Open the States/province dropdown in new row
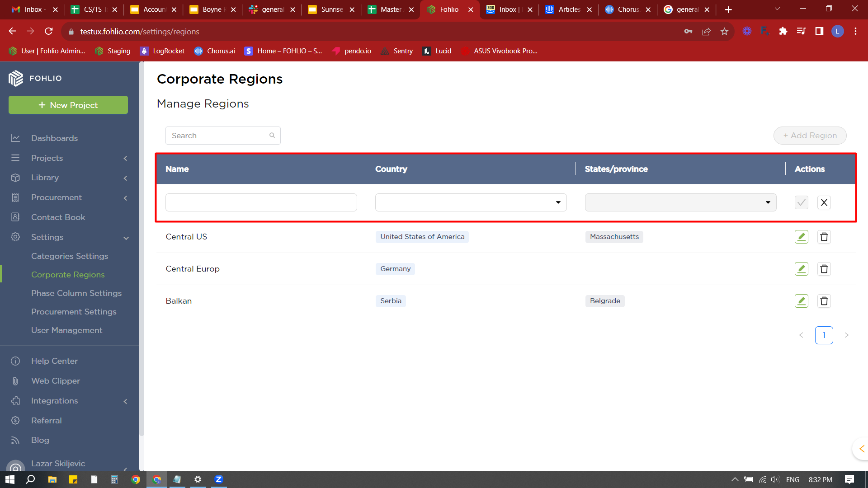Screen dimensions: 868x488 click(680, 202)
